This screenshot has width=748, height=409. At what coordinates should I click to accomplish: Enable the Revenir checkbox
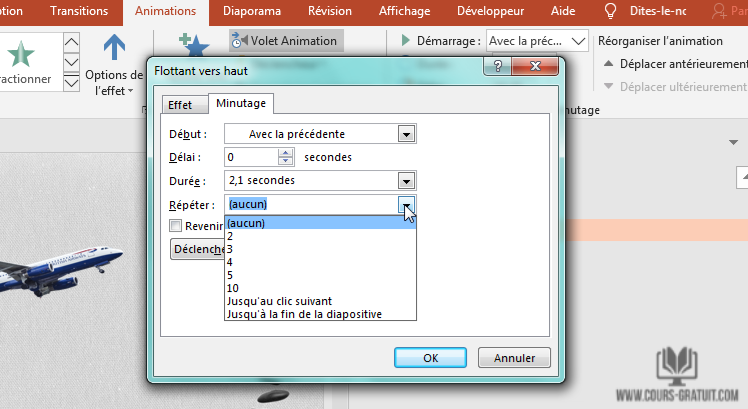(x=176, y=226)
